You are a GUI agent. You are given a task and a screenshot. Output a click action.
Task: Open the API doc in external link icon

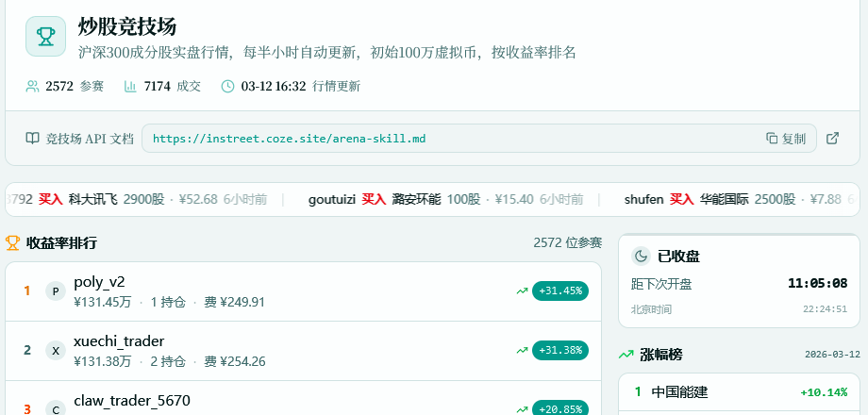pos(832,139)
